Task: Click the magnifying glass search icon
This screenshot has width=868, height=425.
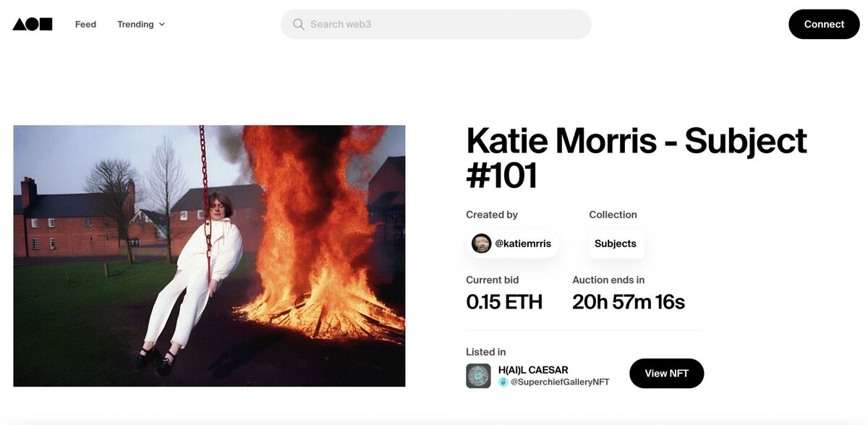Action: [x=298, y=24]
